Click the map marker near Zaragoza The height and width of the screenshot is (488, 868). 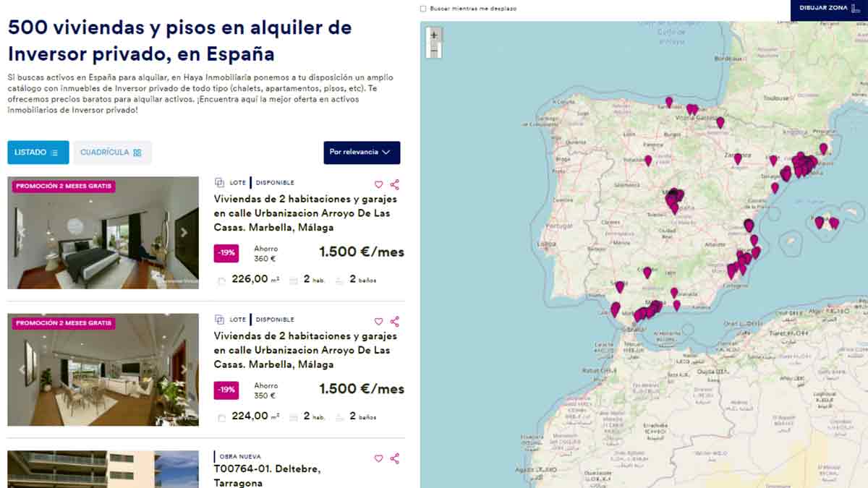click(738, 158)
